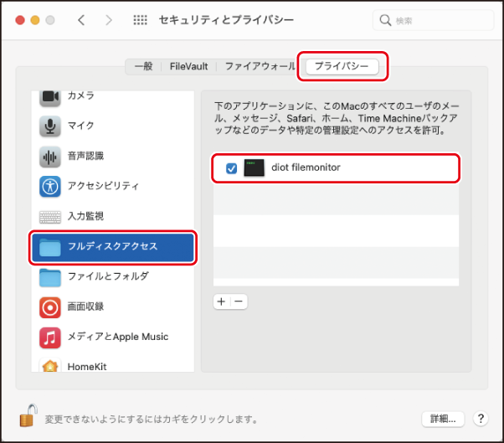This screenshot has width=504, height=443.
Task: Select the HomeKit label
Action: click(87, 367)
